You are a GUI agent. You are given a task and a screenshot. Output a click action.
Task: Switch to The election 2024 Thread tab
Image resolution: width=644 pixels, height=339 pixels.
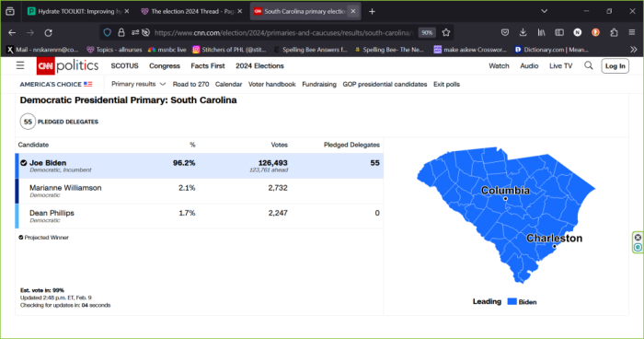(x=191, y=12)
